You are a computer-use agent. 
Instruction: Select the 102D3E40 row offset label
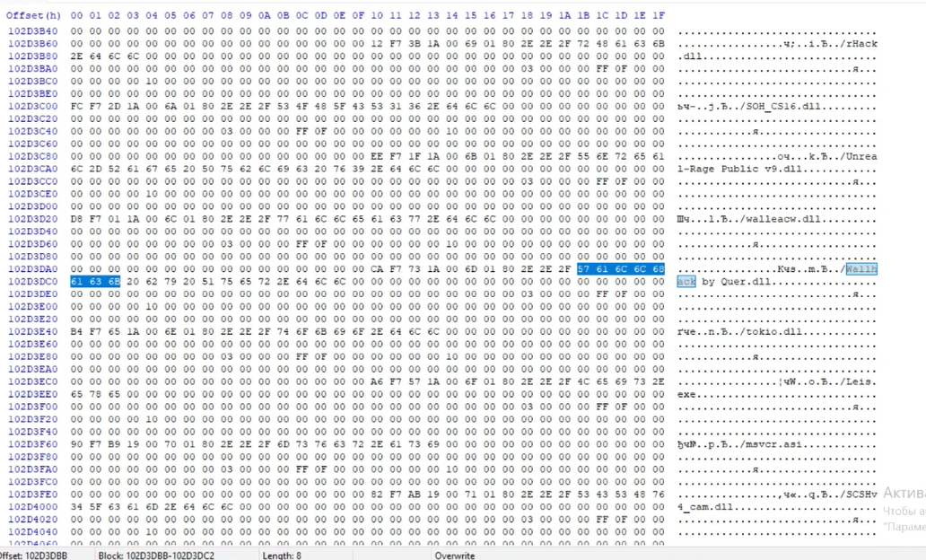tap(32, 331)
